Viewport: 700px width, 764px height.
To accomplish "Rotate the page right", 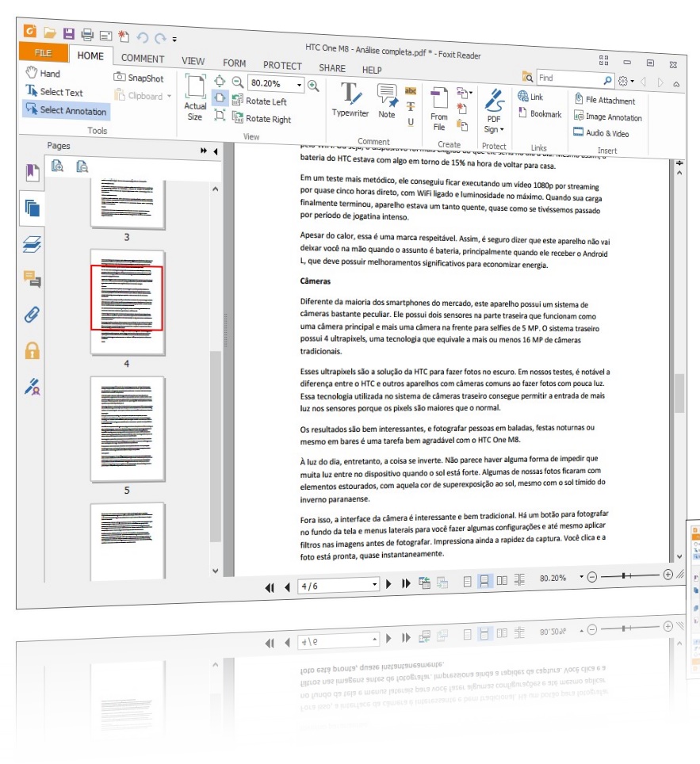I will [x=262, y=118].
